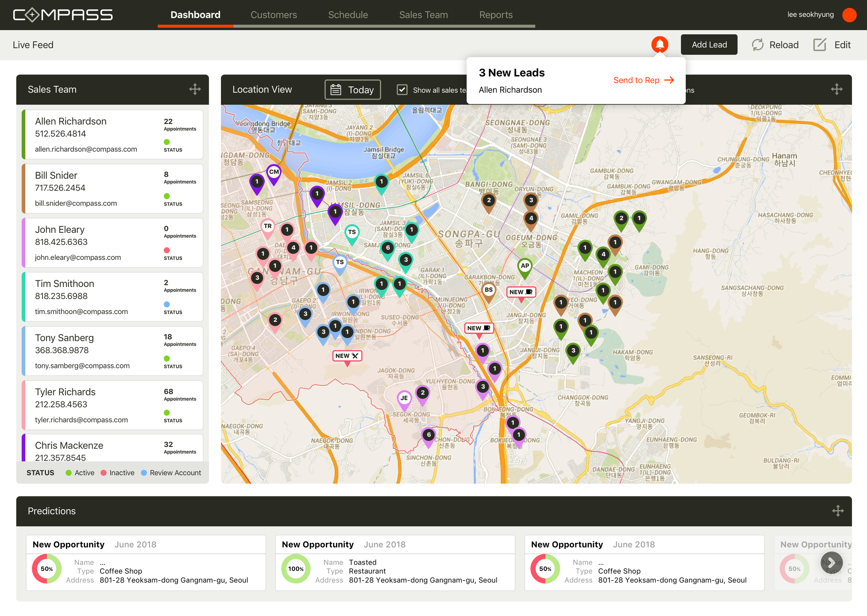
Task: Click the orange notification bell icon
Action: pyautogui.click(x=660, y=44)
